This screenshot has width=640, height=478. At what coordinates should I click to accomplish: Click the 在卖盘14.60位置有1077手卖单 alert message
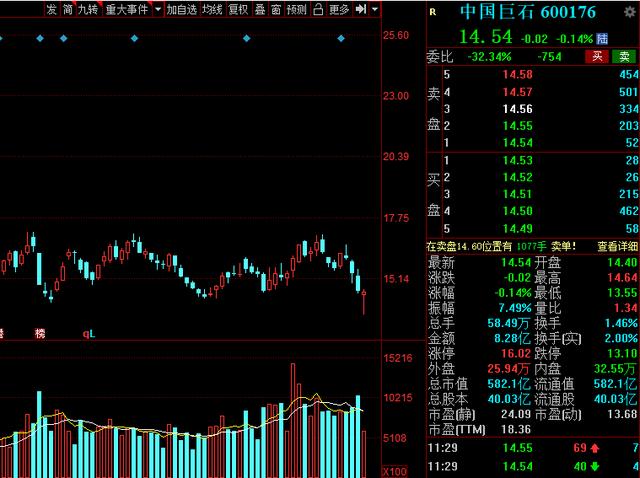pos(501,246)
